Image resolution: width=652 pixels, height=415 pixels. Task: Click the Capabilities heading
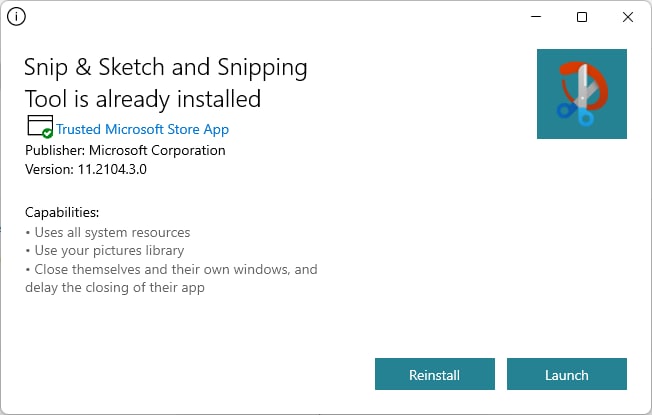click(x=62, y=212)
